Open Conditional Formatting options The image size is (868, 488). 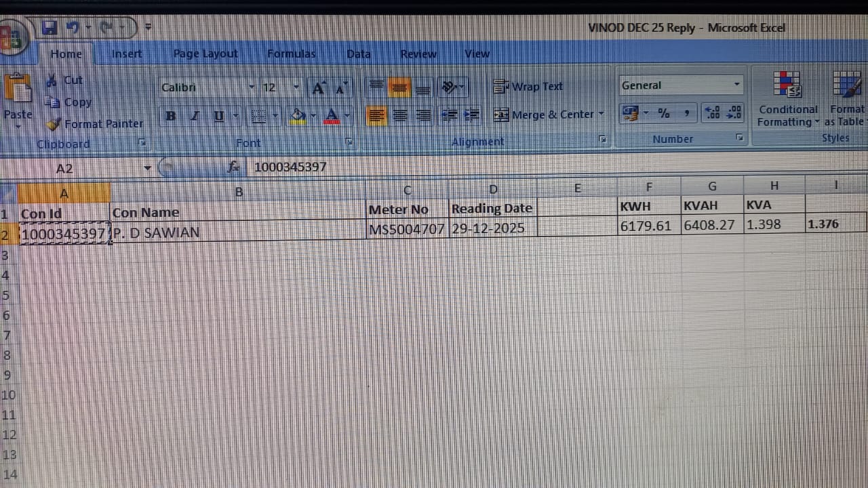click(788, 99)
